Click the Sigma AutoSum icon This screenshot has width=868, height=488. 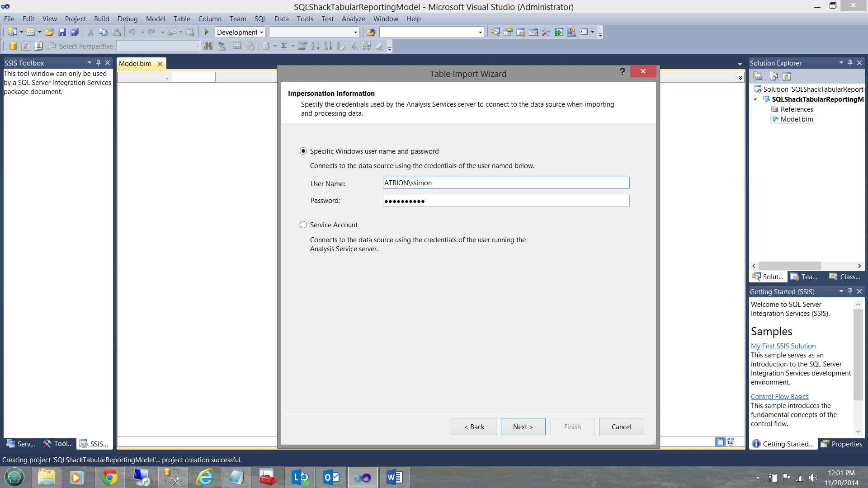click(284, 46)
